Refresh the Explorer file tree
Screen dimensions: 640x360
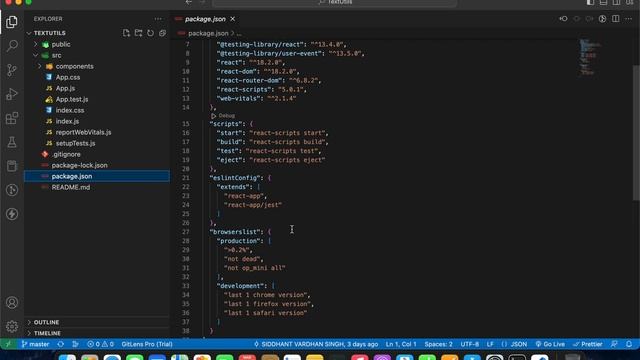click(x=151, y=33)
